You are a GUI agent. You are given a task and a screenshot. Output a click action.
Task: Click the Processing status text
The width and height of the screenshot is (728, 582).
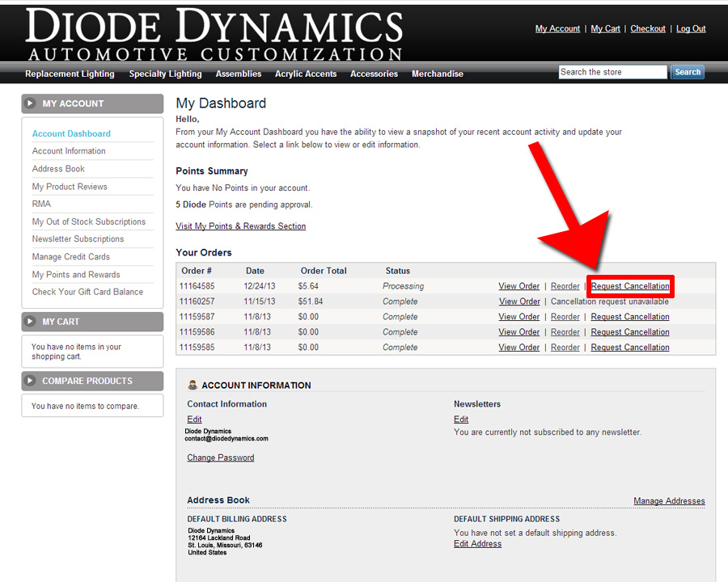pos(403,286)
